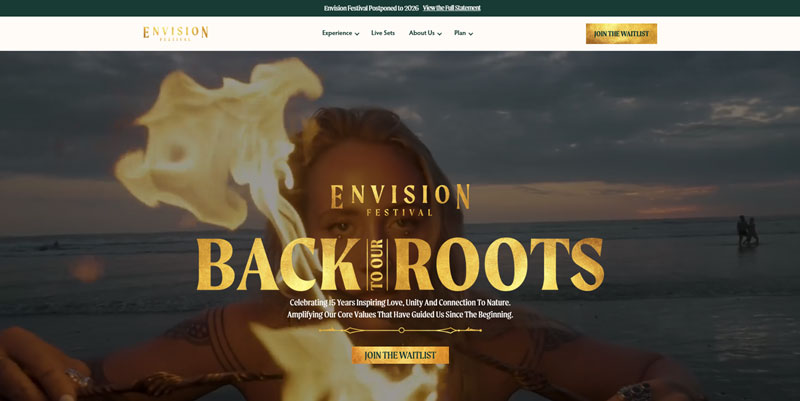Open the About Us menu

click(x=421, y=33)
